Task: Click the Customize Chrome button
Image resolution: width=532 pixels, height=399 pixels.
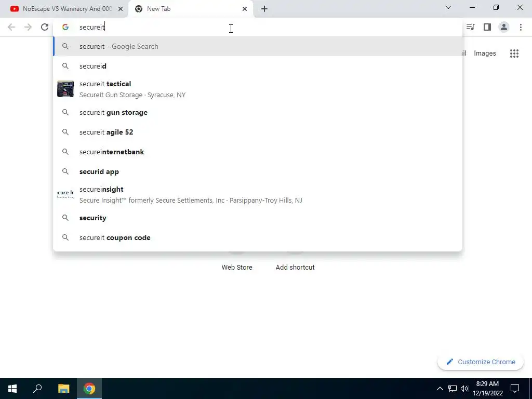Action: [481, 362]
